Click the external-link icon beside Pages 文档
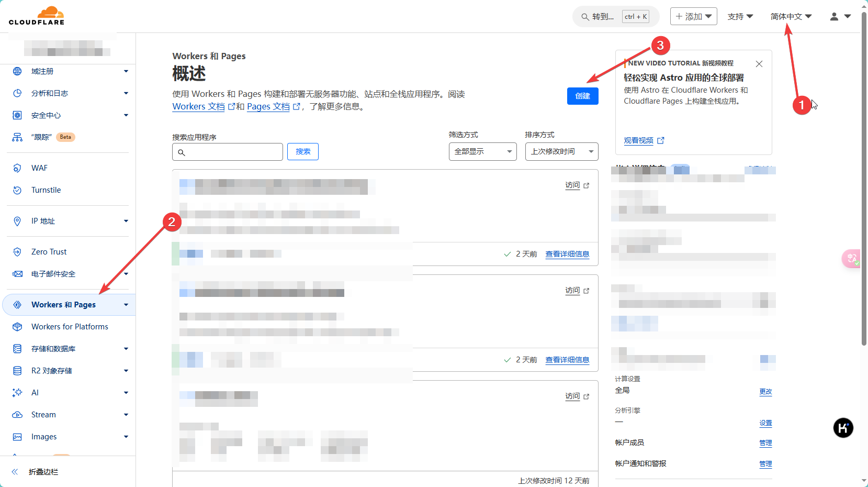The height and width of the screenshot is (487, 868). pos(296,106)
